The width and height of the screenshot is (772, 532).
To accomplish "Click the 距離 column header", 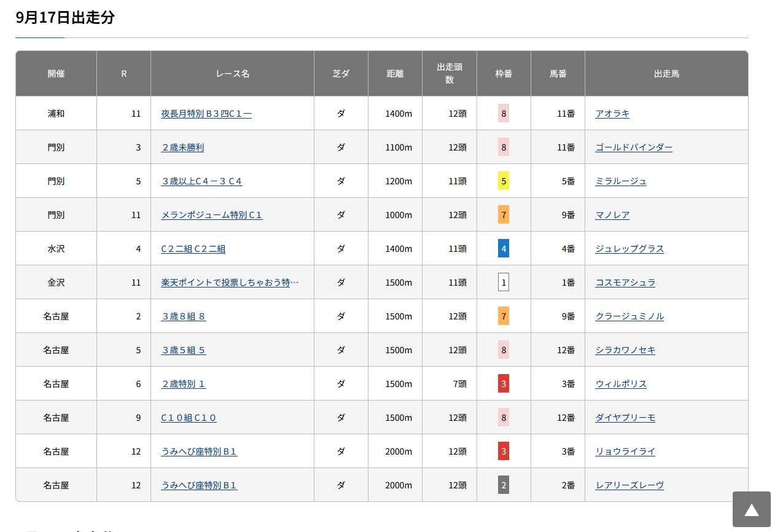I will (395, 74).
